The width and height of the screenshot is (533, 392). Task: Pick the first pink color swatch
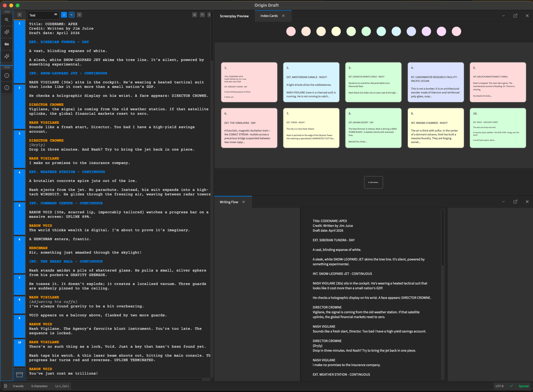click(x=291, y=31)
